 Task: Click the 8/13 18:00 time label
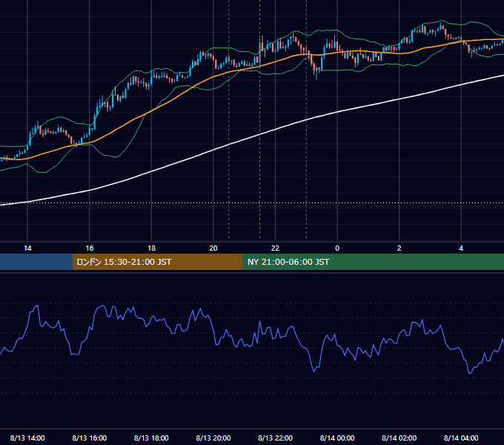151,438
